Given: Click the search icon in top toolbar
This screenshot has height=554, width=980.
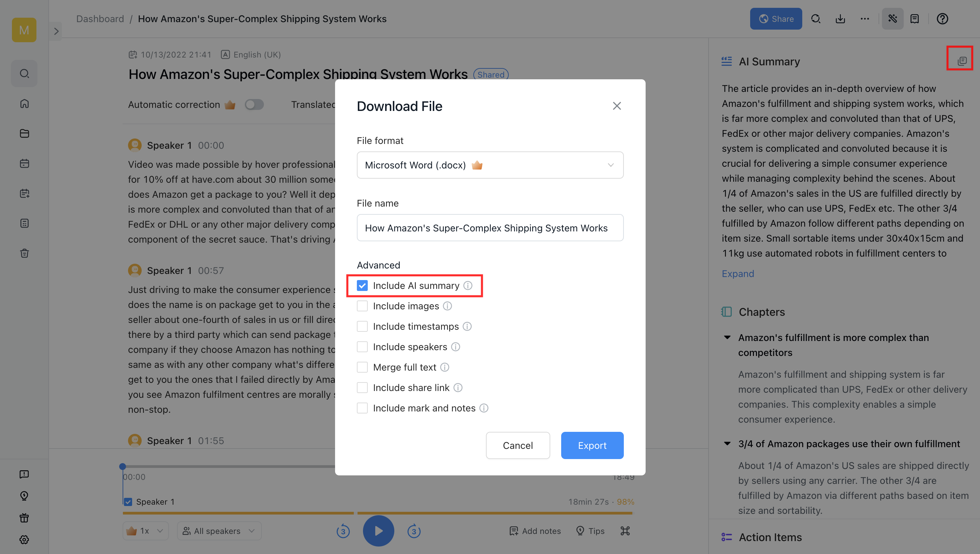Looking at the screenshot, I should click(x=816, y=19).
